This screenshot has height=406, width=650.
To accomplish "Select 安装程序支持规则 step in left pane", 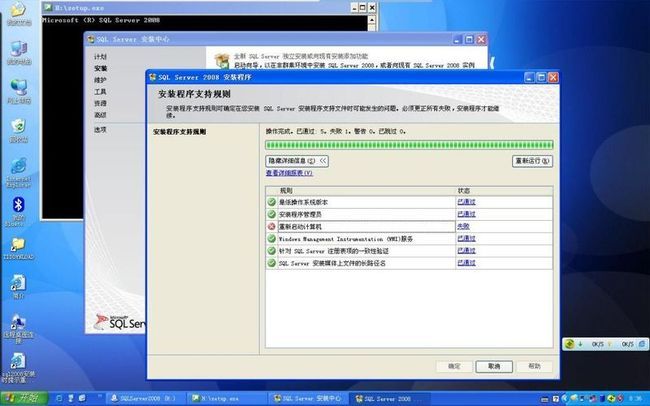I will point(179,132).
